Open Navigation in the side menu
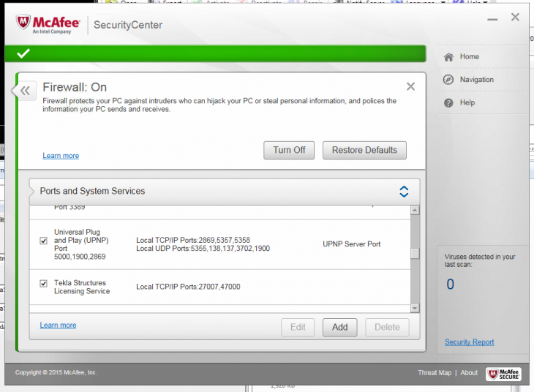 pos(477,80)
